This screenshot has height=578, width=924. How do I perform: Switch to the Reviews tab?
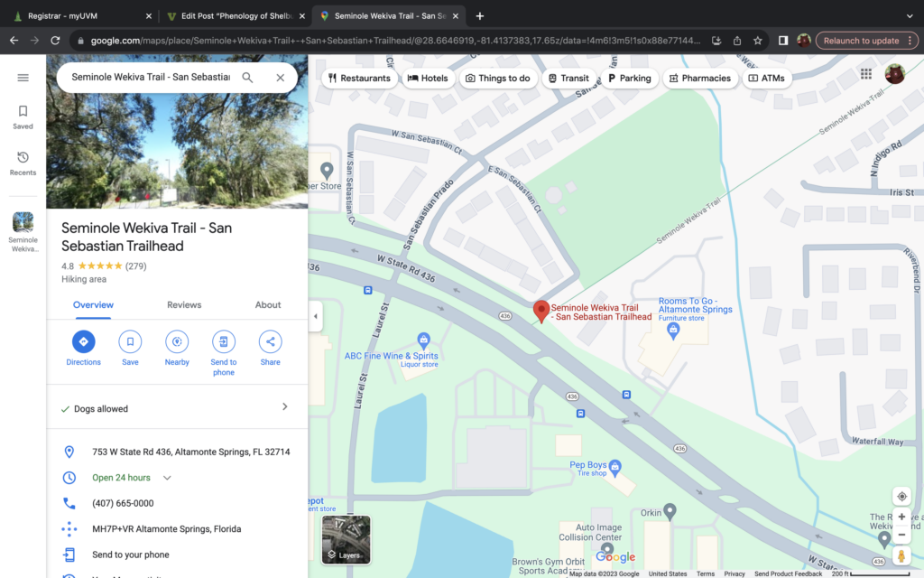pos(184,305)
